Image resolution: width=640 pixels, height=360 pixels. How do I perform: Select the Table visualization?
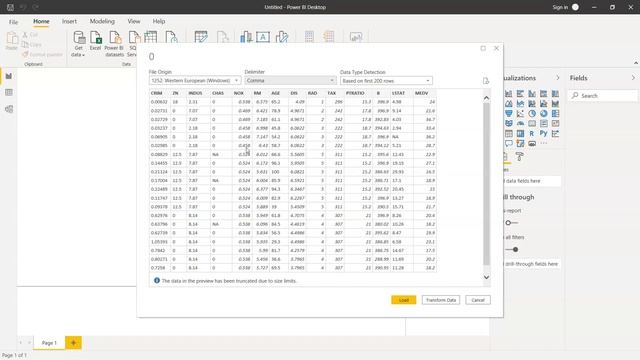tap(509, 133)
